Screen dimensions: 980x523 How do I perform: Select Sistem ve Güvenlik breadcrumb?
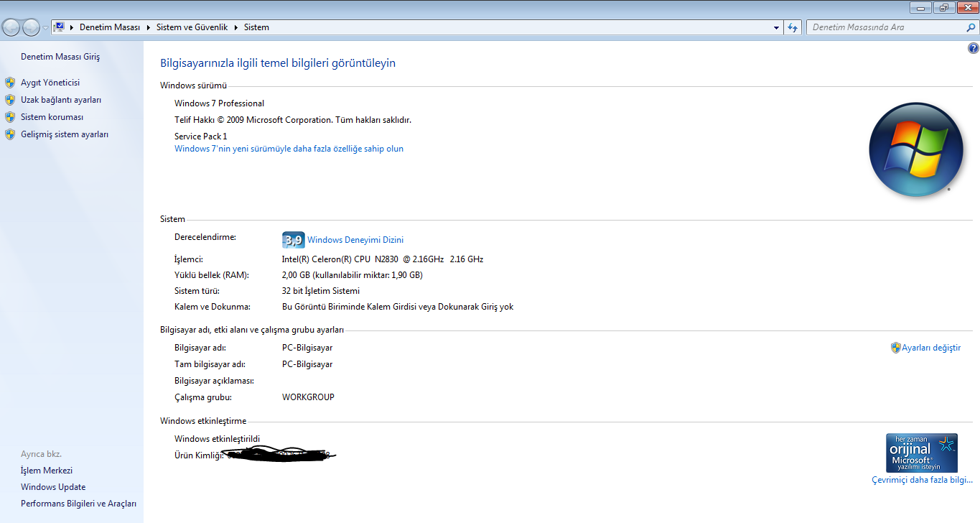[192, 27]
